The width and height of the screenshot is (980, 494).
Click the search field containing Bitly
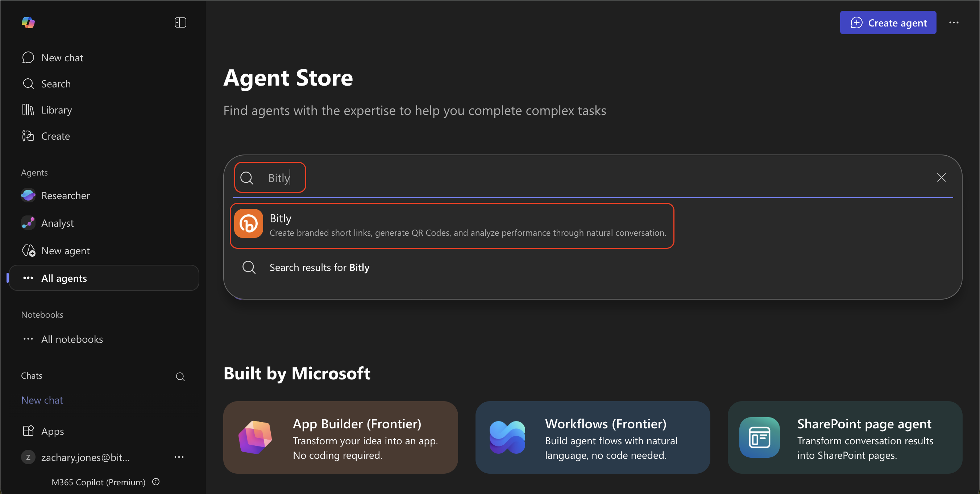[593, 178]
